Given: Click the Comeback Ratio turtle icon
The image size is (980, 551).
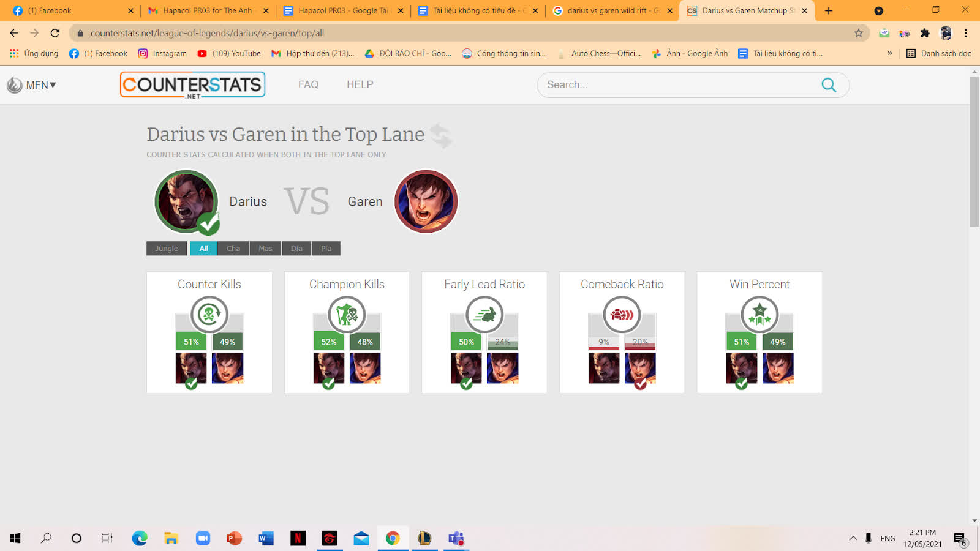Looking at the screenshot, I should (622, 315).
